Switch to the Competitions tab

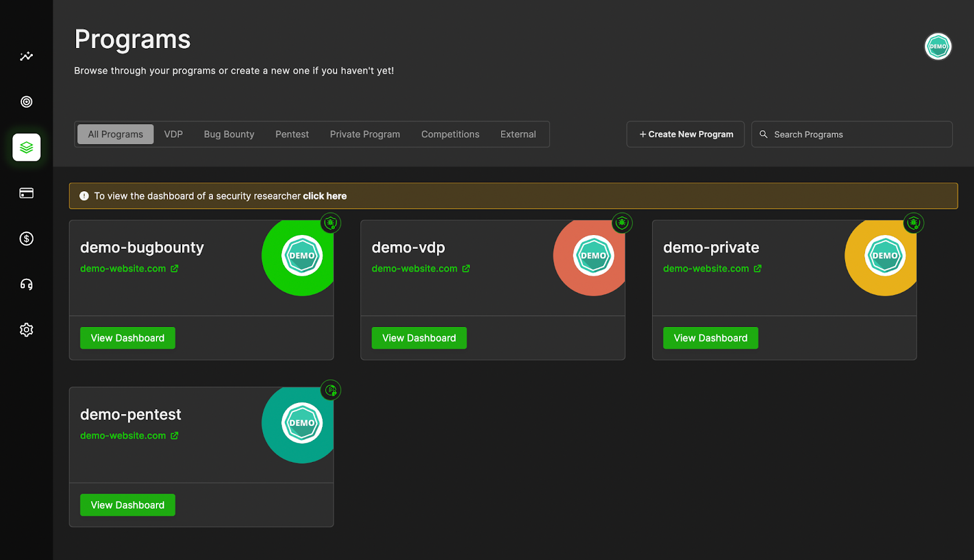(x=450, y=135)
